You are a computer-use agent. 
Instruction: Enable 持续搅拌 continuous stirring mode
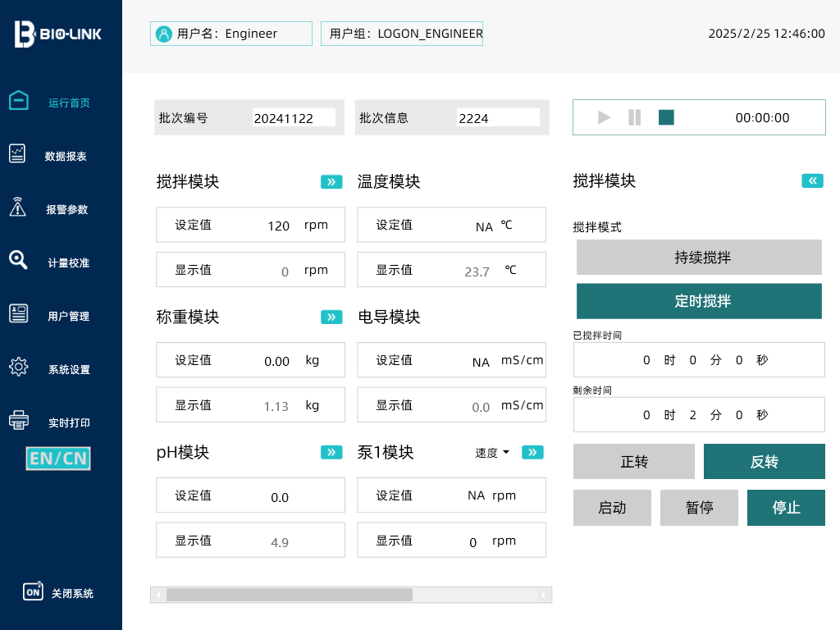pyautogui.click(x=698, y=257)
